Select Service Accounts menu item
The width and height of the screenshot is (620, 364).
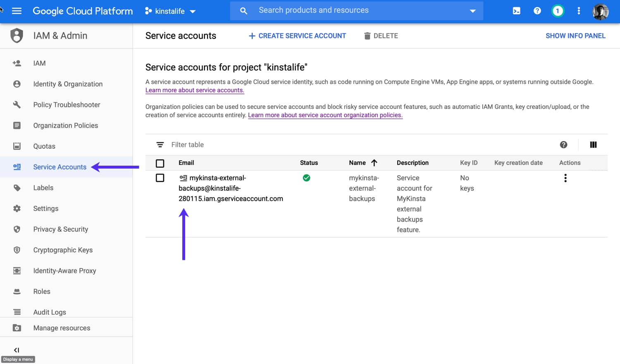60,167
